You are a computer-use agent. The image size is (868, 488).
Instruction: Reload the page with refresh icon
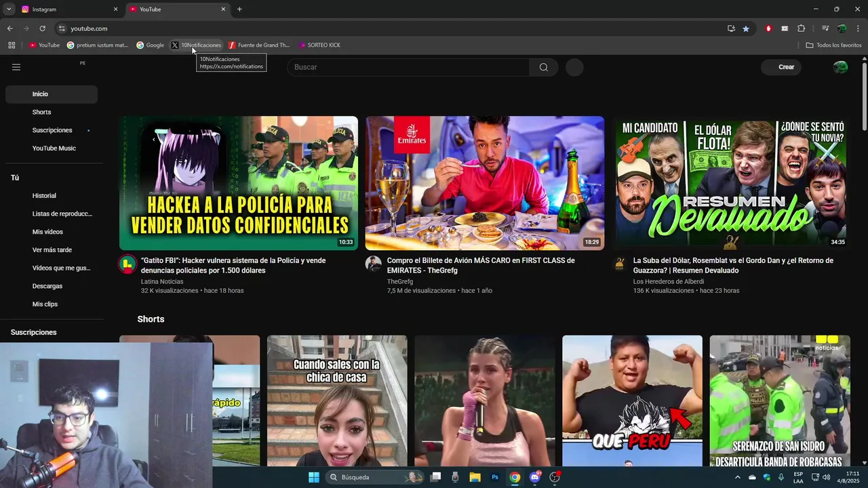42,28
